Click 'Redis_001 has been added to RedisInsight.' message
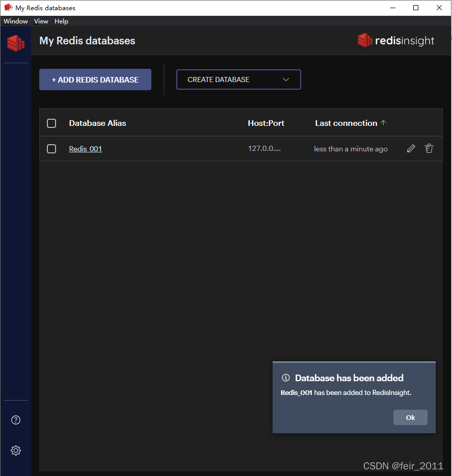This screenshot has height=476, width=452. (346, 392)
